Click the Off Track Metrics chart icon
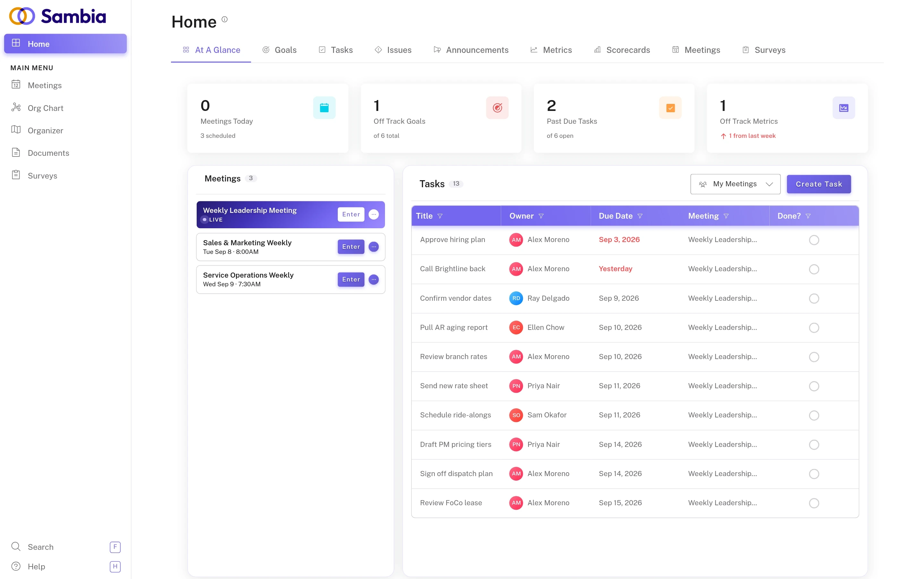 (x=843, y=108)
